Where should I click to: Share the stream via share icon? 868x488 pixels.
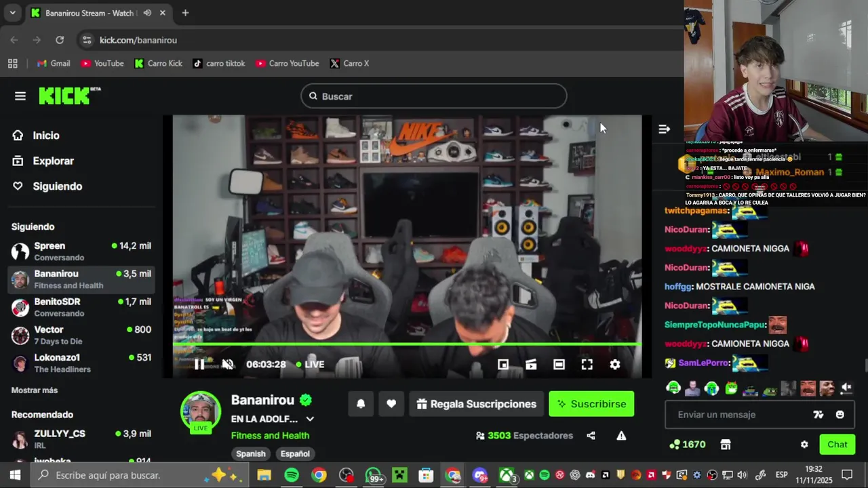coord(591,436)
